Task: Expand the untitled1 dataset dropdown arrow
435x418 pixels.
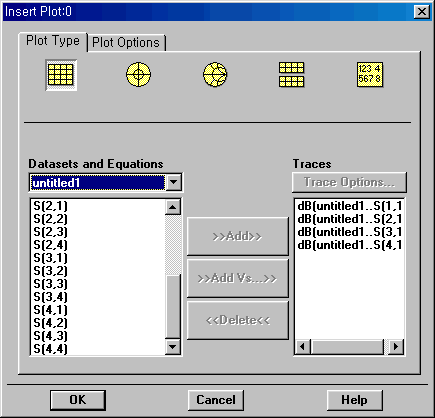Action: tap(174, 182)
